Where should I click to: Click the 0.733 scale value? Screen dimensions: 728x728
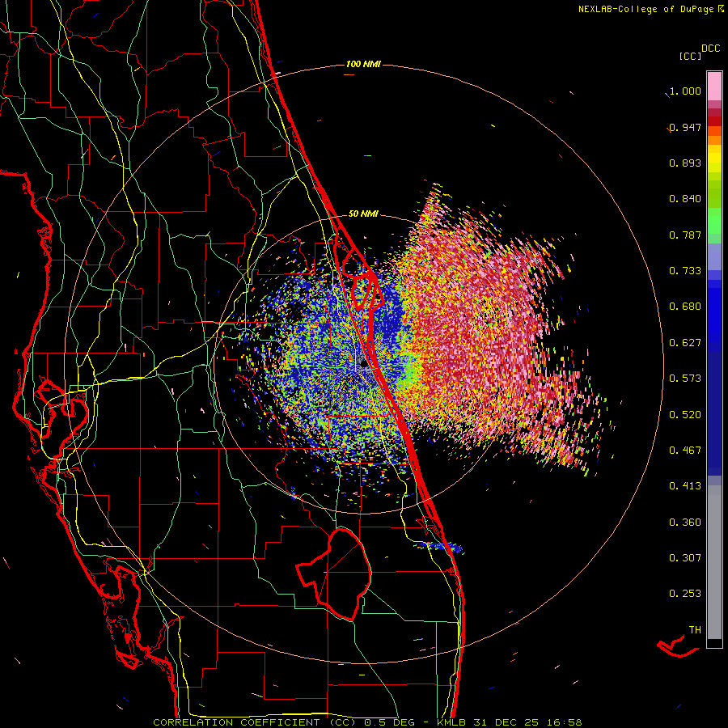pyautogui.click(x=685, y=271)
